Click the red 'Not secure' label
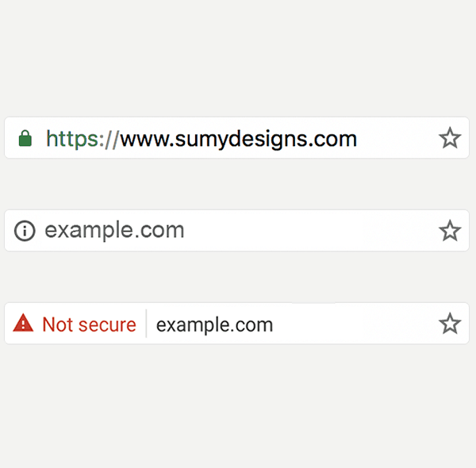Image resolution: width=476 pixels, height=468 pixels. (89, 324)
